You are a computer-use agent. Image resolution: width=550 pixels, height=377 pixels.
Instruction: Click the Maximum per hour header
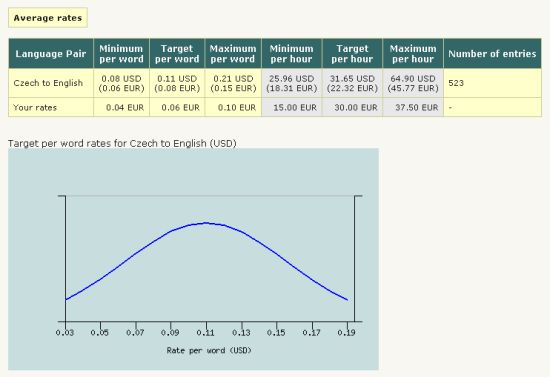pos(413,53)
